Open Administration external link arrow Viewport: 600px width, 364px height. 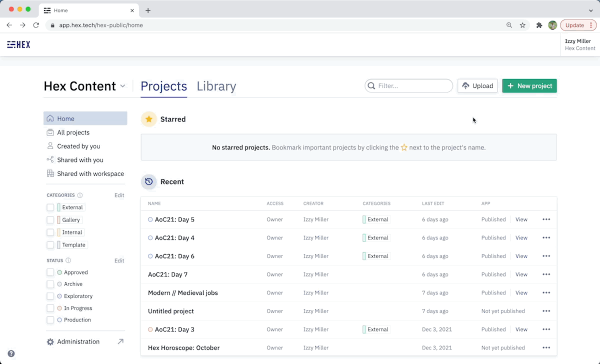pyautogui.click(x=120, y=341)
